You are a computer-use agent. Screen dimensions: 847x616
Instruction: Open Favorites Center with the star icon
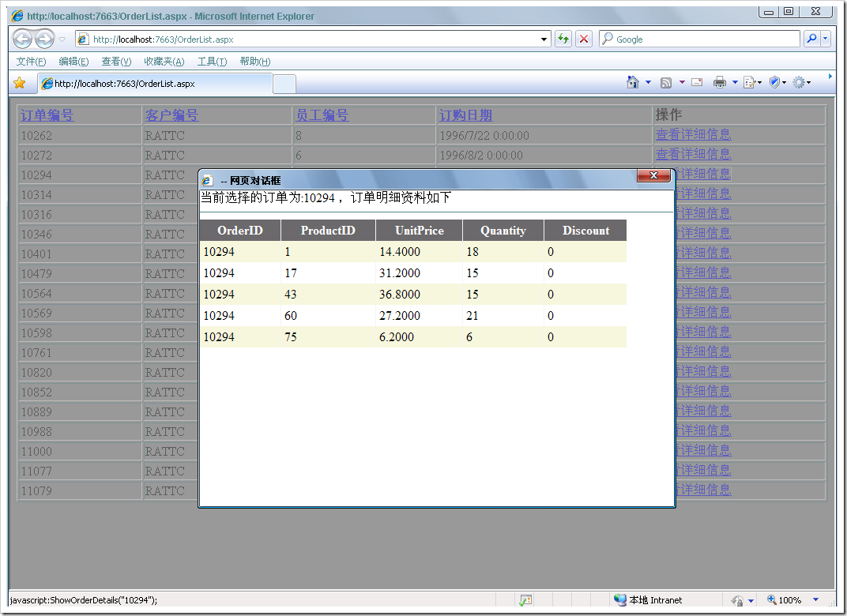click(x=20, y=83)
